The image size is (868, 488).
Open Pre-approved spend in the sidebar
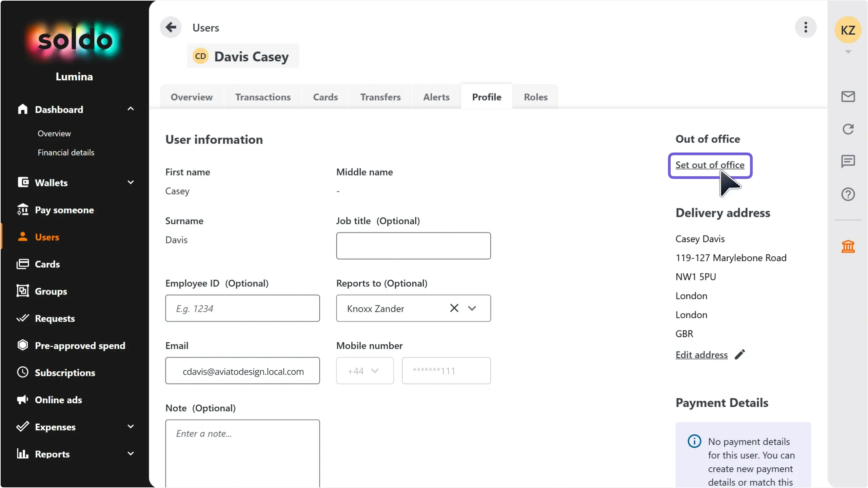tap(80, 345)
